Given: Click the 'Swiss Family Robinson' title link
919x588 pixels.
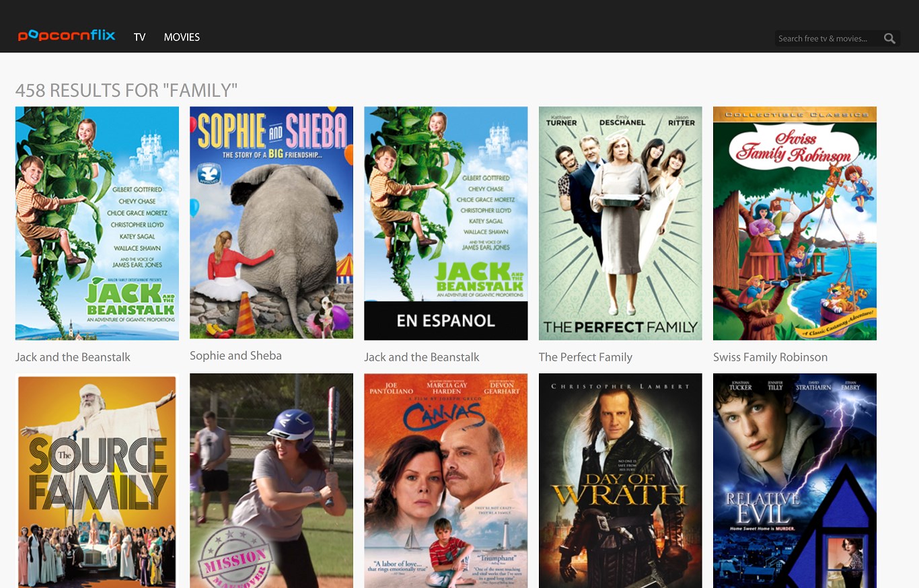Looking at the screenshot, I should pyautogui.click(x=770, y=357).
